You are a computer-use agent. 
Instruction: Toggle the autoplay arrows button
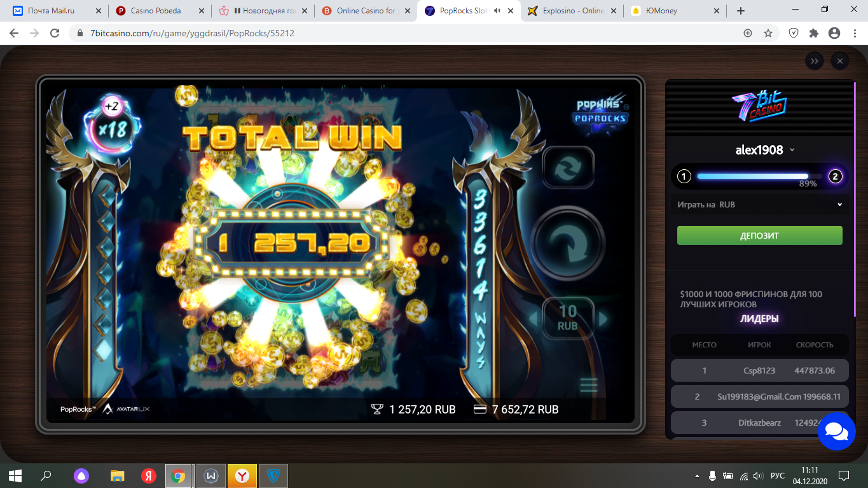568,167
